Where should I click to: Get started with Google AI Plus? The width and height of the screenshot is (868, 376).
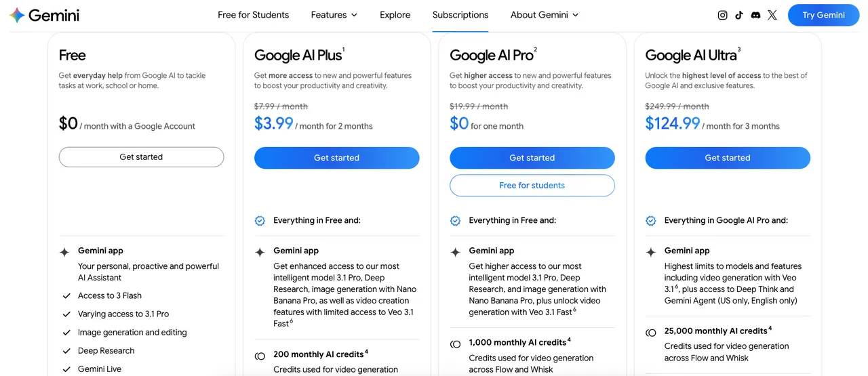point(336,158)
